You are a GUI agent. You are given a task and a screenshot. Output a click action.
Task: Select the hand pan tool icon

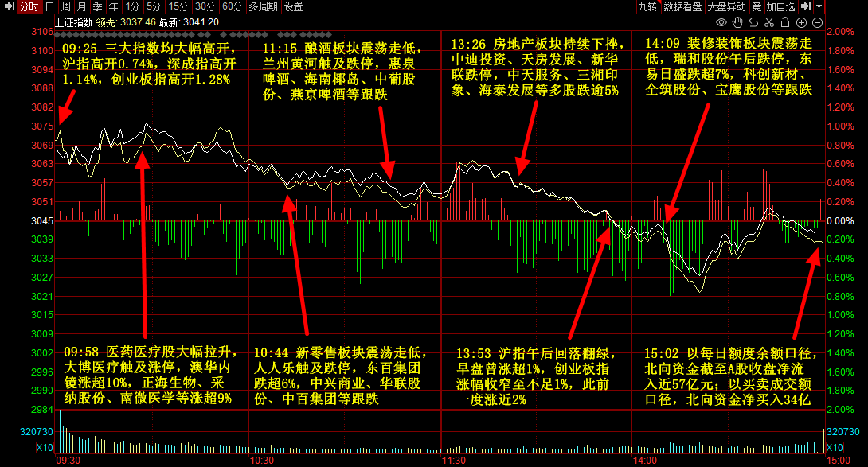[x=737, y=21]
